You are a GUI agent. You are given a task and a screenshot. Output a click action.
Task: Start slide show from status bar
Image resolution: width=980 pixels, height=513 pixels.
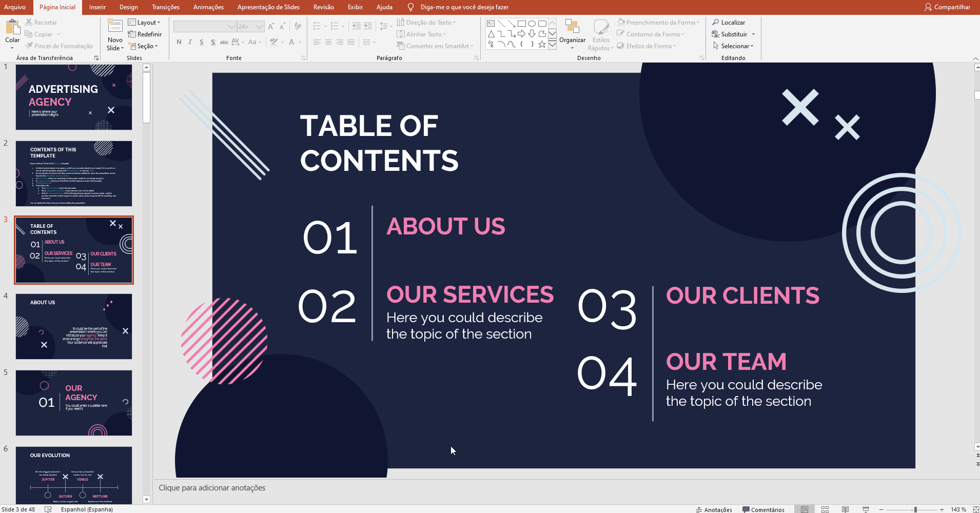(866, 509)
